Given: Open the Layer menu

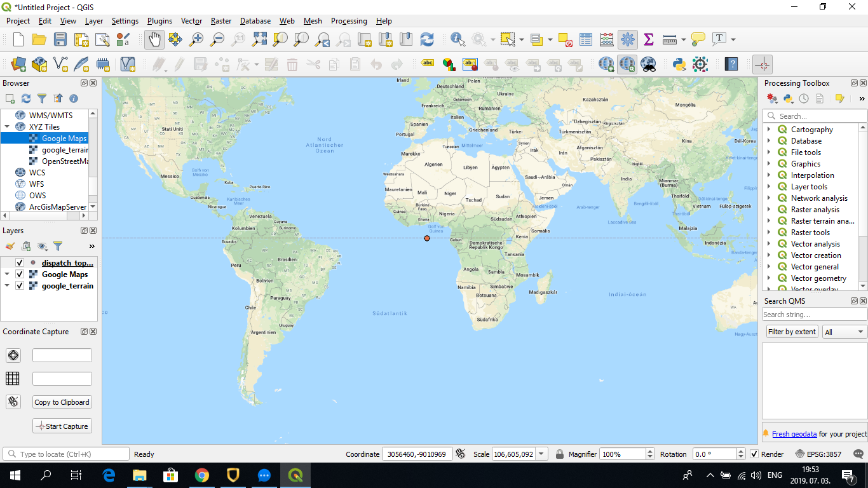Looking at the screenshot, I should [94, 21].
